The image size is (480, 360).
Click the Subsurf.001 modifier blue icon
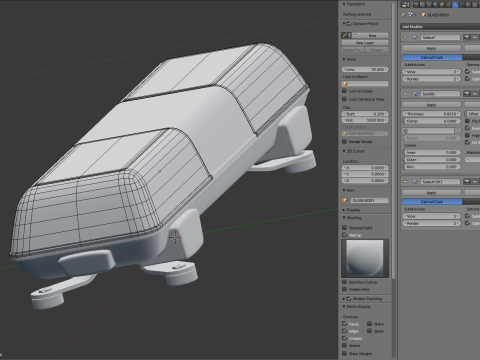[x=415, y=182]
